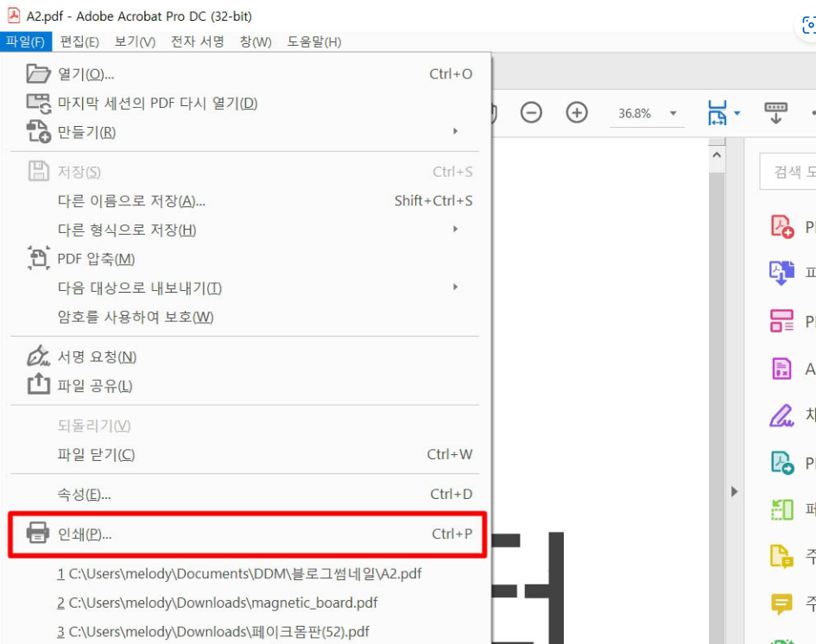The image size is (816, 644).
Task: Open the 편집(E) menu
Action: pyautogui.click(x=79, y=41)
